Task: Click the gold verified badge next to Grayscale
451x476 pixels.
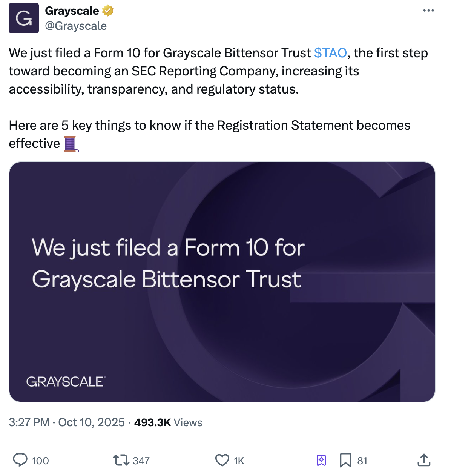Action: pos(107,11)
